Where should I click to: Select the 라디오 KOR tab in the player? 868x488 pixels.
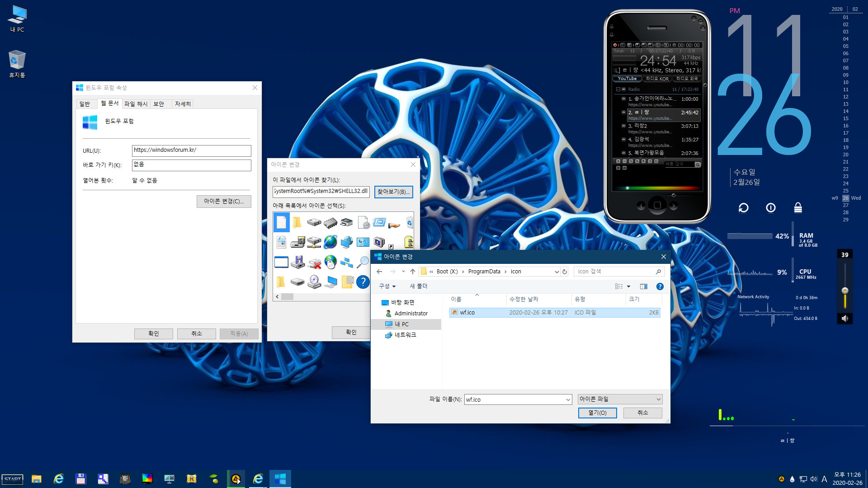[x=657, y=79]
